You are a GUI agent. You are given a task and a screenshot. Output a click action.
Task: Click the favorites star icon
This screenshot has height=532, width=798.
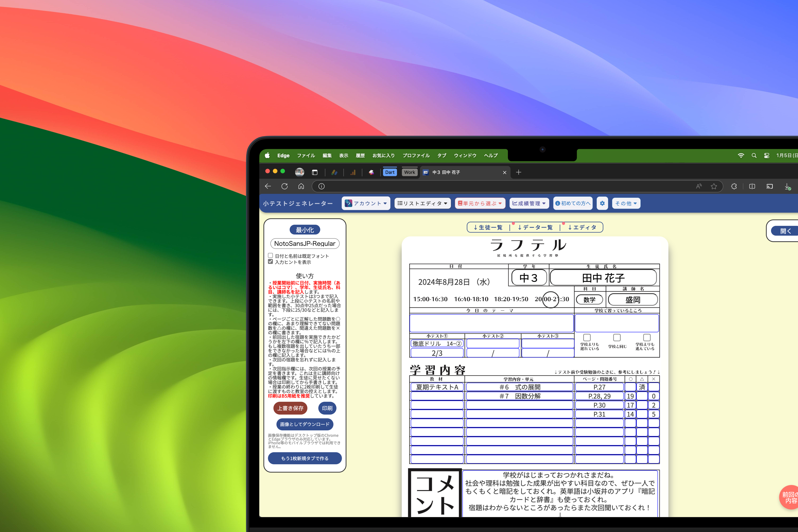coord(714,186)
